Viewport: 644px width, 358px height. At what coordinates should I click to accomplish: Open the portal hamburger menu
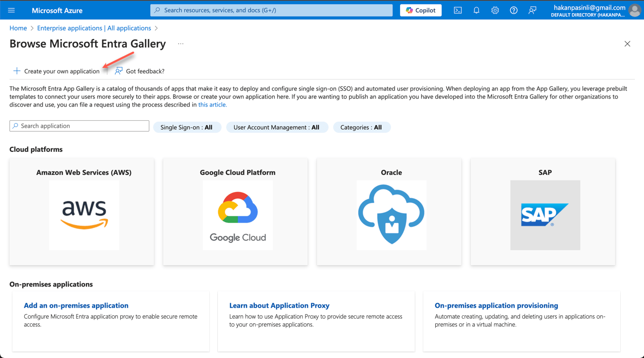[x=11, y=10]
